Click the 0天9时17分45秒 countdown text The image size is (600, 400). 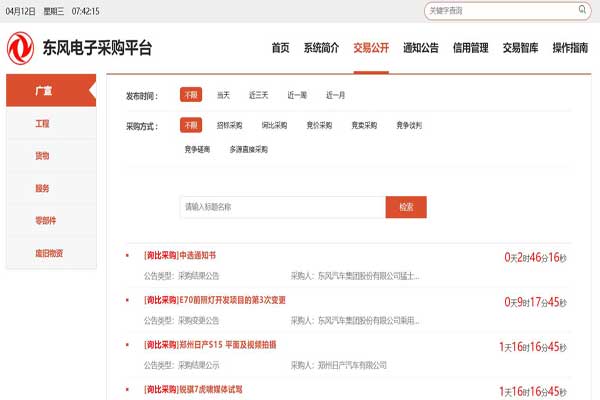pos(535,302)
